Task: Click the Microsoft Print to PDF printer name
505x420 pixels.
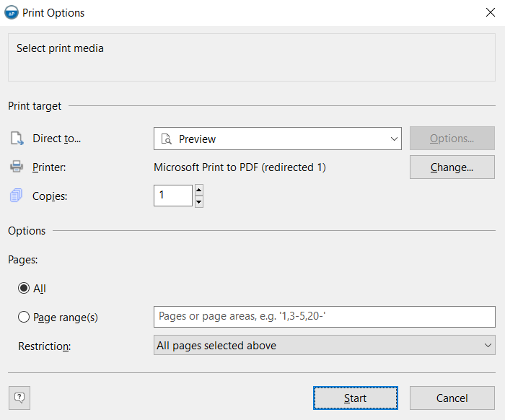Action: pyautogui.click(x=240, y=167)
